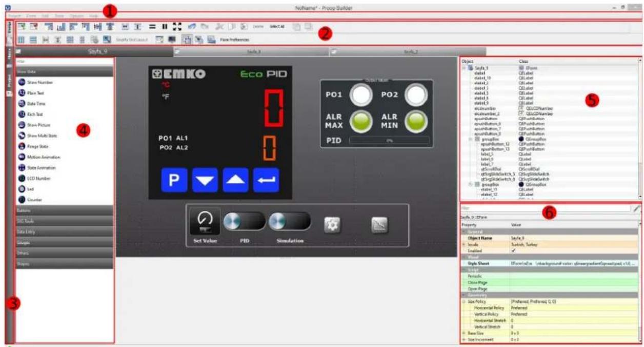
Task: Open the Form menu
Action: [31, 16]
